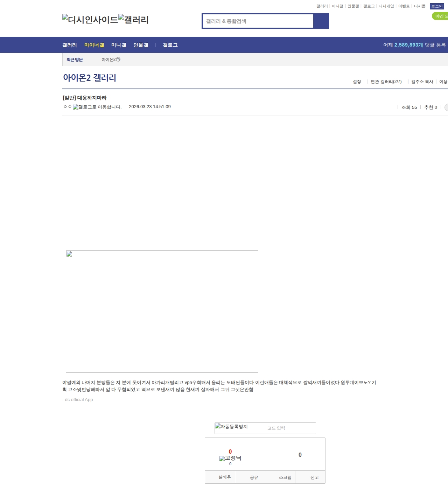Click the "- dc official App" text
448x504 pixels.
pyautogui.click(x=78, y=400)
